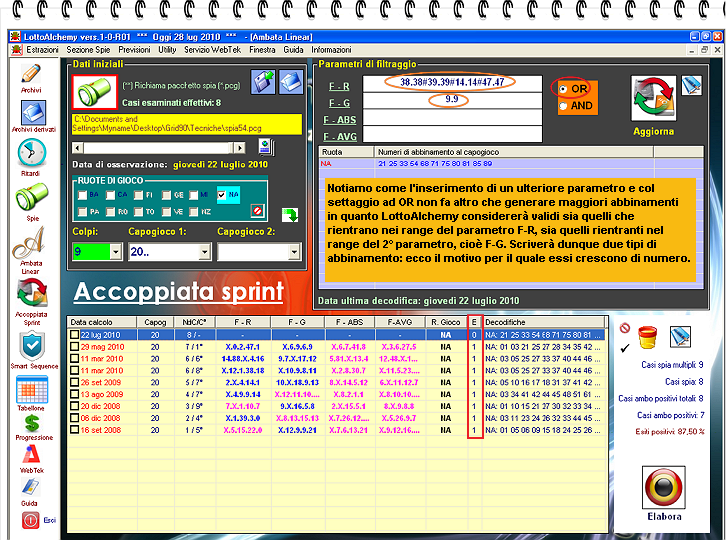Click the notes icon next to Aggiorna

692,86
